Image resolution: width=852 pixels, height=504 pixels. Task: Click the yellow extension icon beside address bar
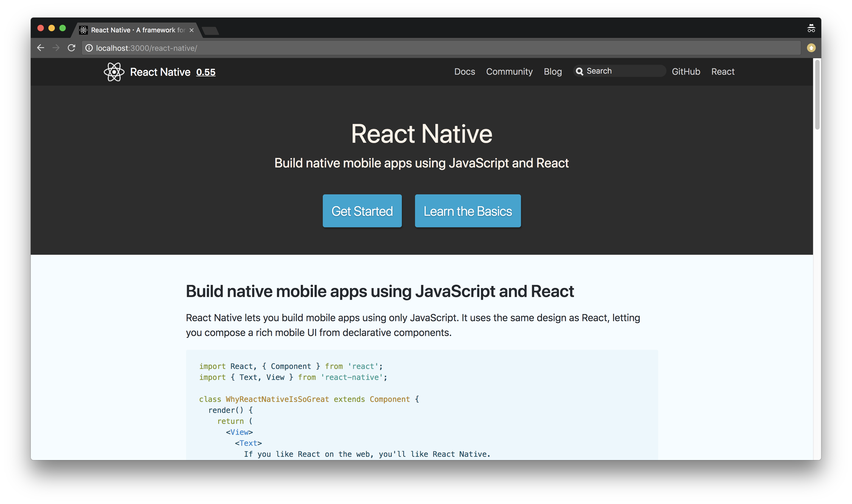click(811, 48)
